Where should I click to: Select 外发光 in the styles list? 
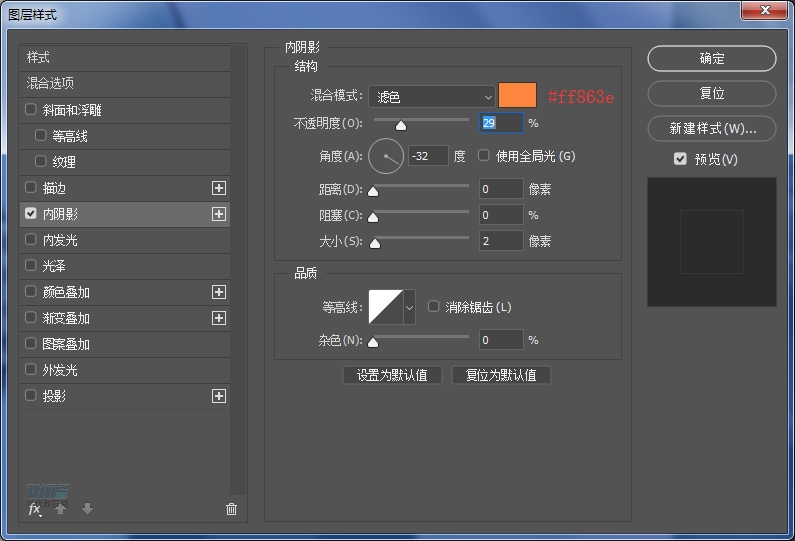[x=60, y=370]
